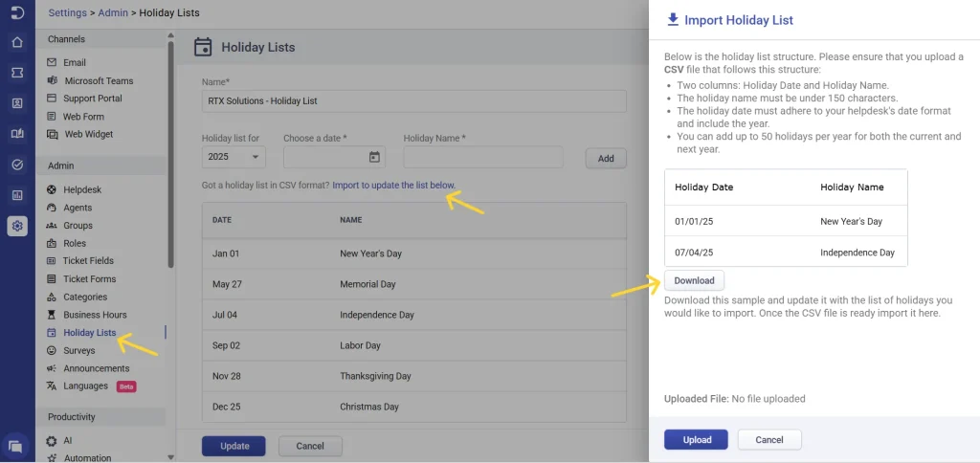Open the Tickets icon in left rail

click(17, 73)
